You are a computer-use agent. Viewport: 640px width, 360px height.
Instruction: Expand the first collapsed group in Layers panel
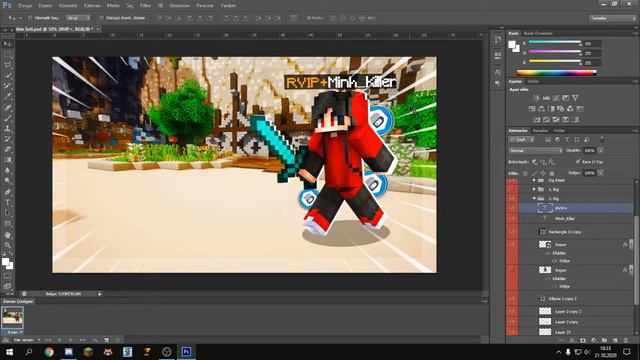[x=534, y=180]
